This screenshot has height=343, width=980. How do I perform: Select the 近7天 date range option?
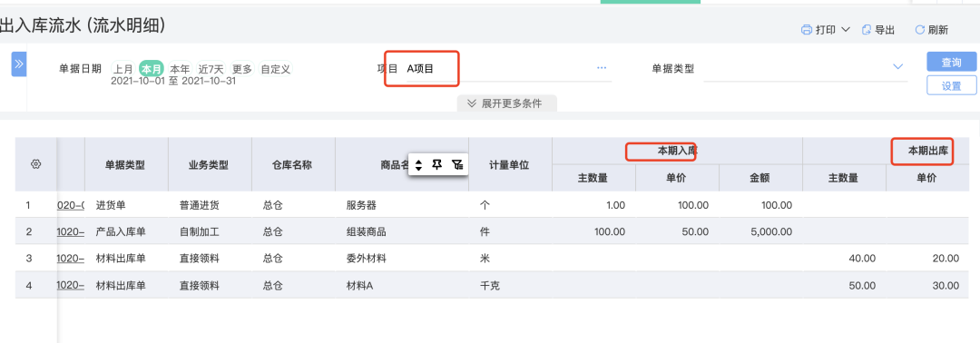[x=211, y=68]
